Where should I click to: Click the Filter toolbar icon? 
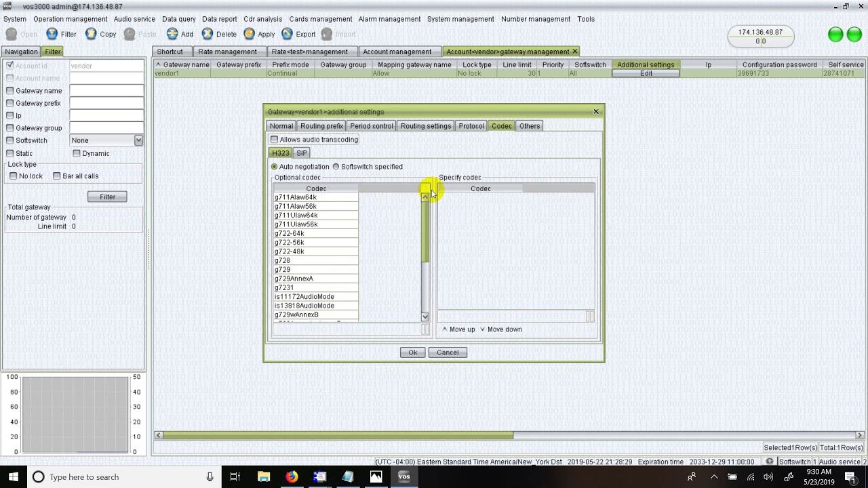52,34
